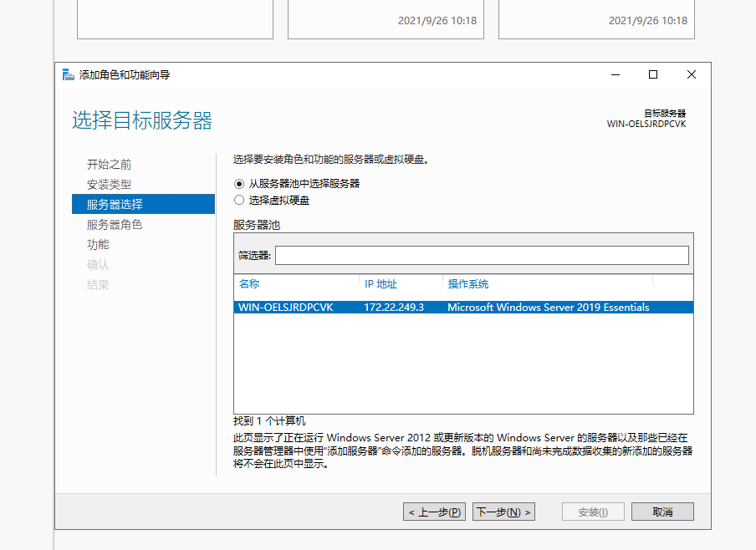Click the 下一步(N) button to continue

click(x=503, y=511)
